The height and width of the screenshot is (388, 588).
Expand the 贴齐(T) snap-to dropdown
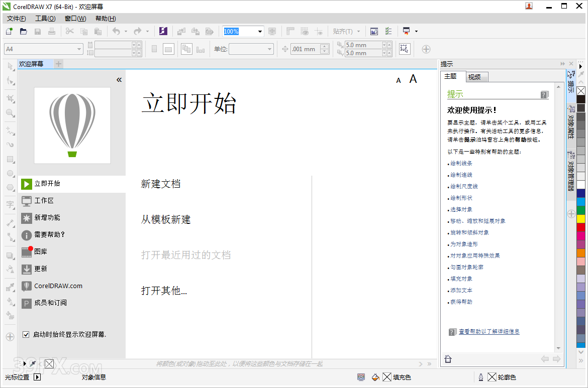click(358, 32)
